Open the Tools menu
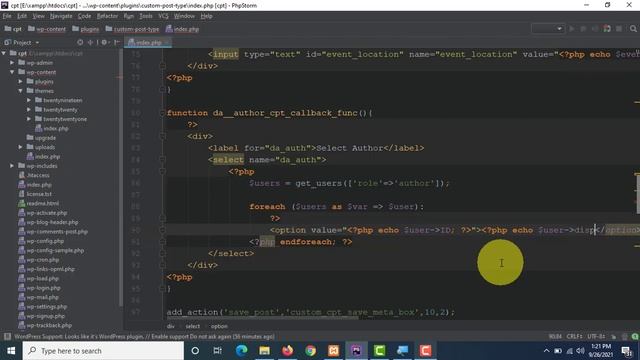 point(146,16)
